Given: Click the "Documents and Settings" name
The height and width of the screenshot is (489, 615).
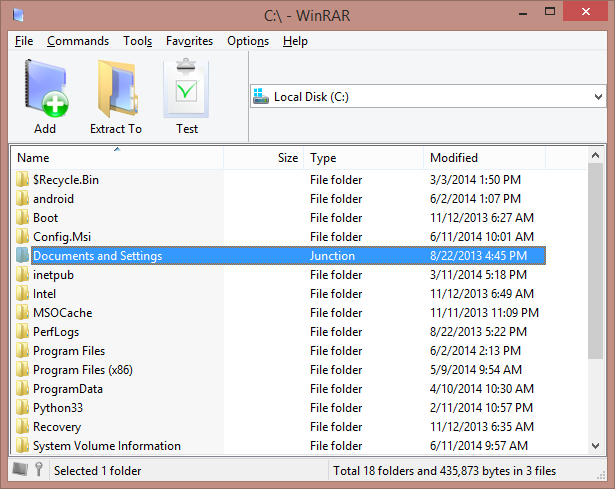Looking at the screenshot, I should [x=98, y=256].
